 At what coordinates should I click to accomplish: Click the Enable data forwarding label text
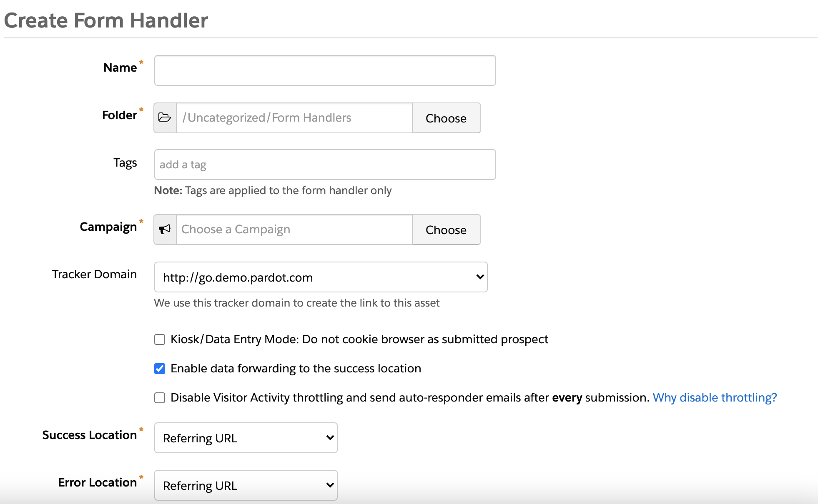pyautogui.click(x=296, y=369)
